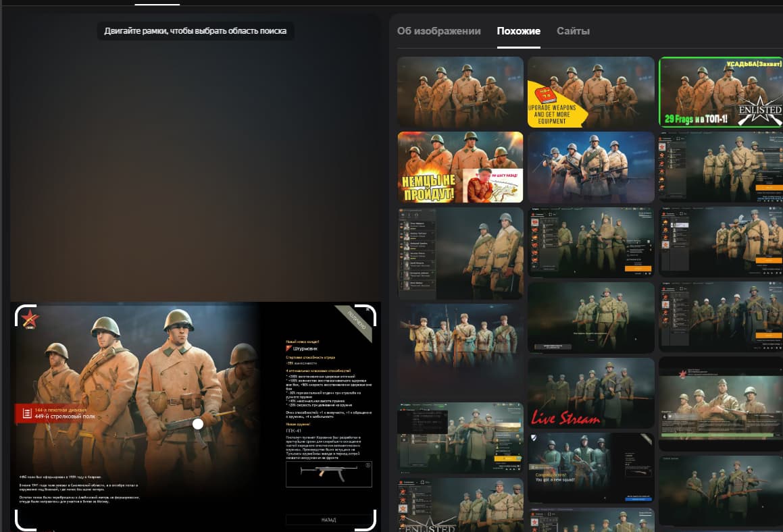The image size is (783, 532).
Task: Click the red star emblem in the image
Action: click(30, 319)
